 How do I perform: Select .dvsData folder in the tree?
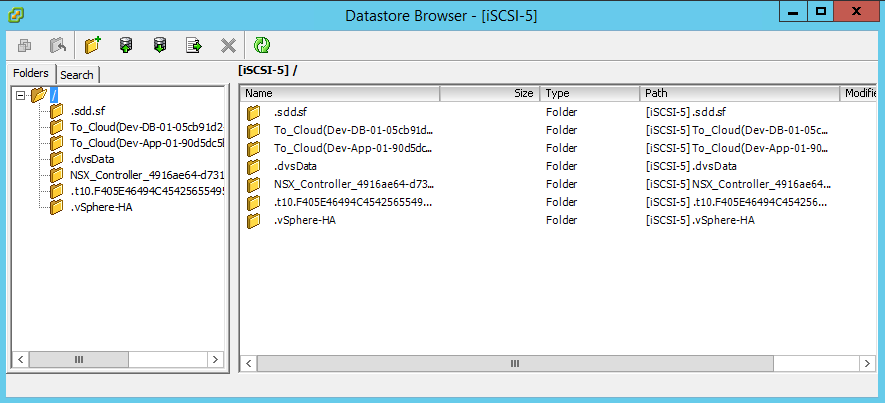tap(92, 159)
